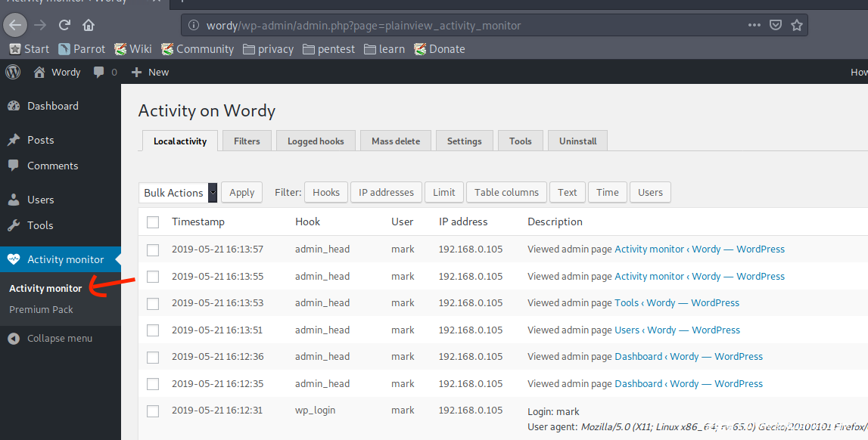Toggle the select-all checkbox in table header

(153, 222)
